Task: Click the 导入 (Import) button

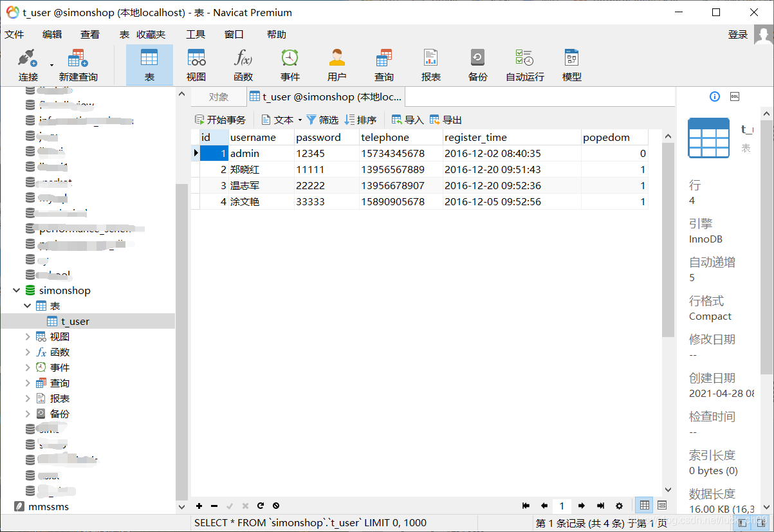Action: [408, 120]
